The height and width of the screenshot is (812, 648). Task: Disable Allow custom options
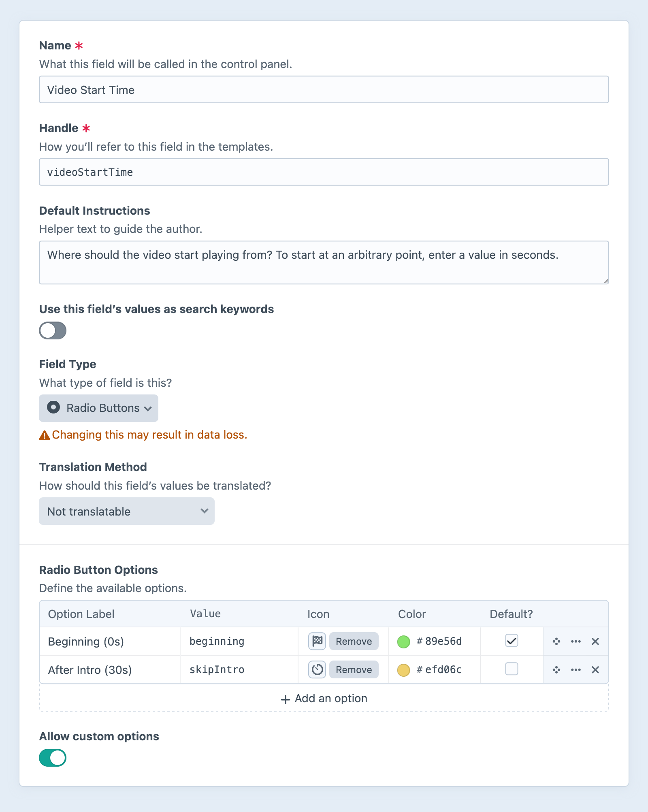53,757
